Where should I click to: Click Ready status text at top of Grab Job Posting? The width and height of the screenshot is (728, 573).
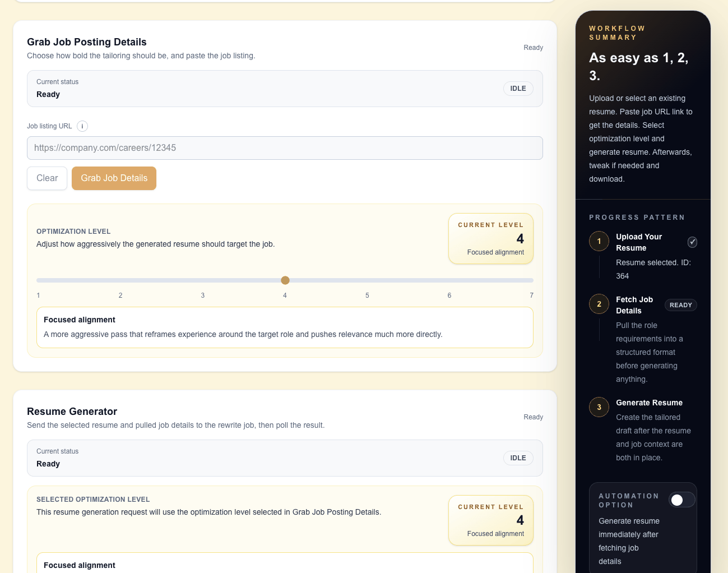534,48
